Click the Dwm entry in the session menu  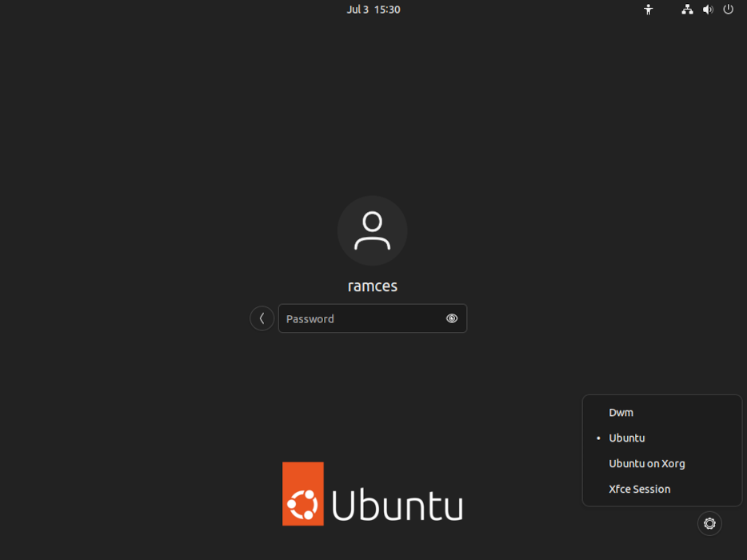coord(620,412)
